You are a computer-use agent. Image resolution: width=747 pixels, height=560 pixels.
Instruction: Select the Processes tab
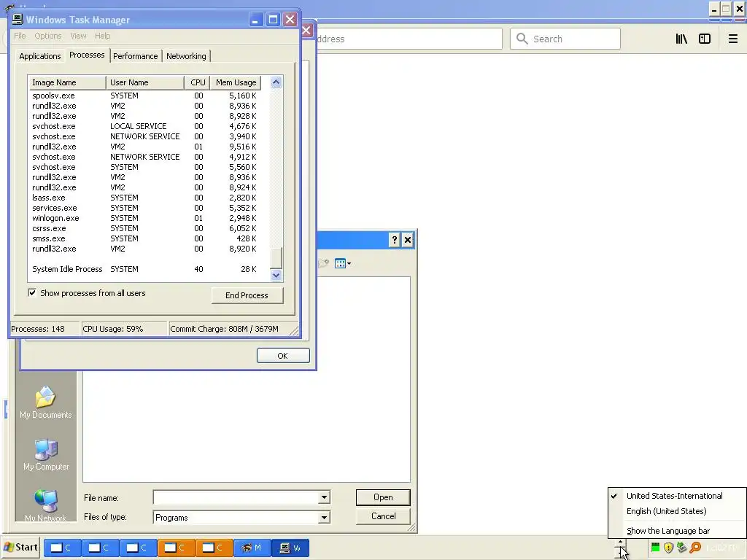[x=87, y=55]
